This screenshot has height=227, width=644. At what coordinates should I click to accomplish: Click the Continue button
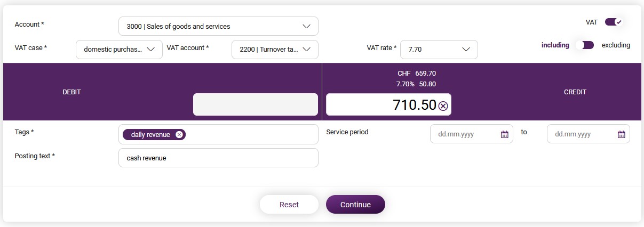[355, 205]
